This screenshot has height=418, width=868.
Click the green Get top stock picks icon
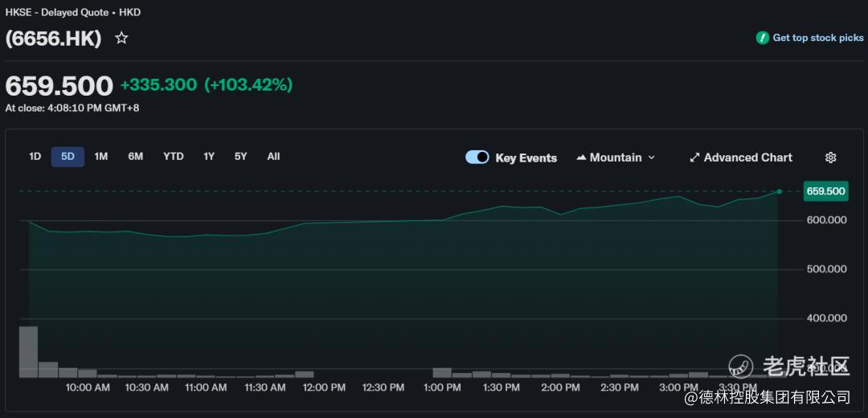point(763,38)
